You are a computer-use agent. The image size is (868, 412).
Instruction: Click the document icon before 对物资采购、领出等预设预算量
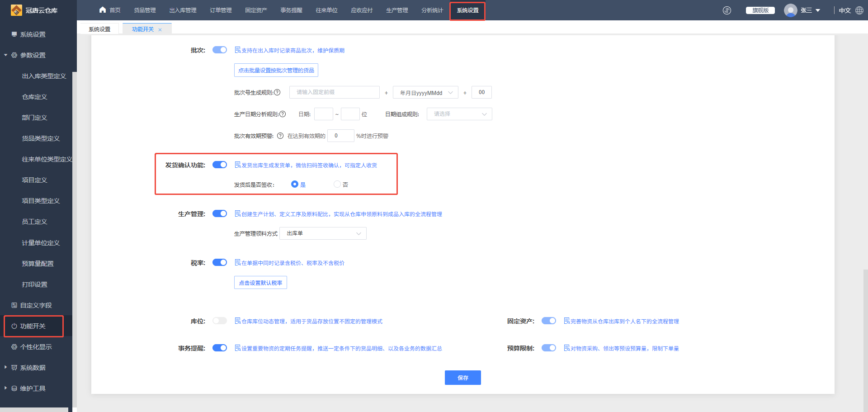point(566,348)
